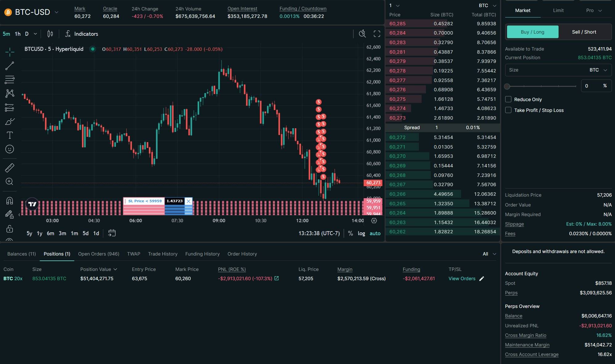Toggle the green indicator dot beside Hyperliquid
This screenshot has height=364, width=615.
(x=93, y=49)
